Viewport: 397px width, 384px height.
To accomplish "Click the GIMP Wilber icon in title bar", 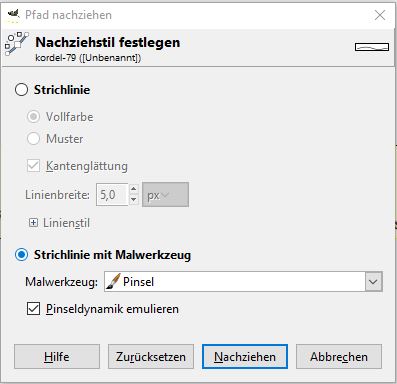I will (x=13, y=15).
